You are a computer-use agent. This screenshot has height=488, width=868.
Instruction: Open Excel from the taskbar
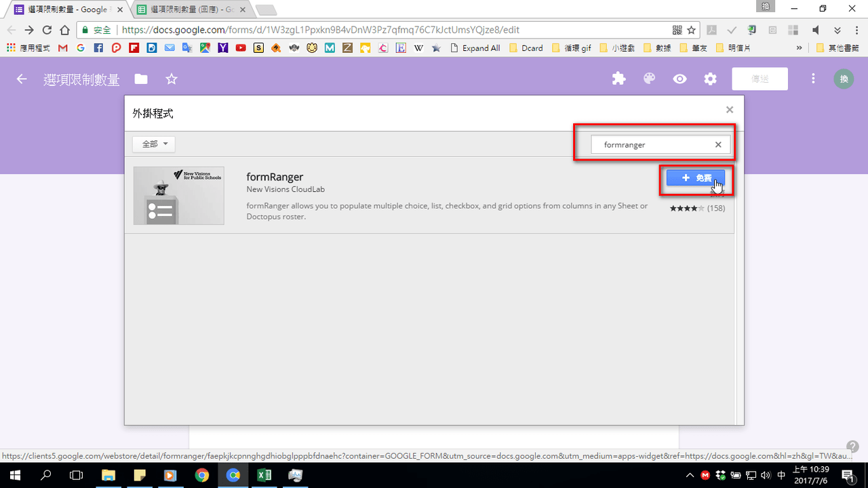coord(264,475)
